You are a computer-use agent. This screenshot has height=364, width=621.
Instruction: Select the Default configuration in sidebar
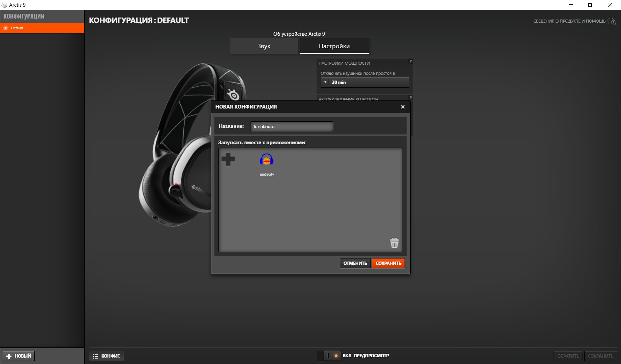pos(42,28)
